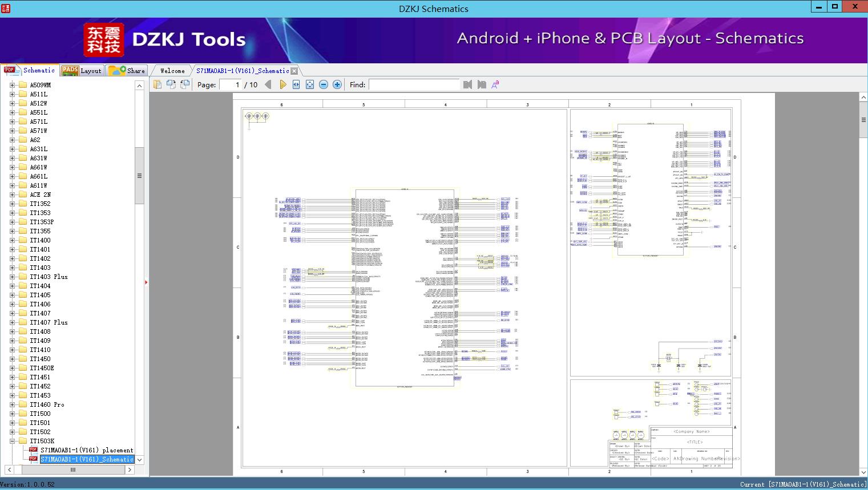Collapse the IT1503K folder
The height and width of the screenshot is (490, 868).
(x=12, y=441)
